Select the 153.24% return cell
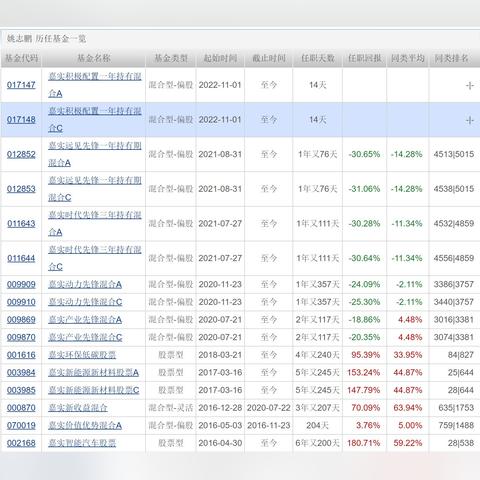Image resolution: width=480 pixels, height=480 pixels. coord(364,373)
